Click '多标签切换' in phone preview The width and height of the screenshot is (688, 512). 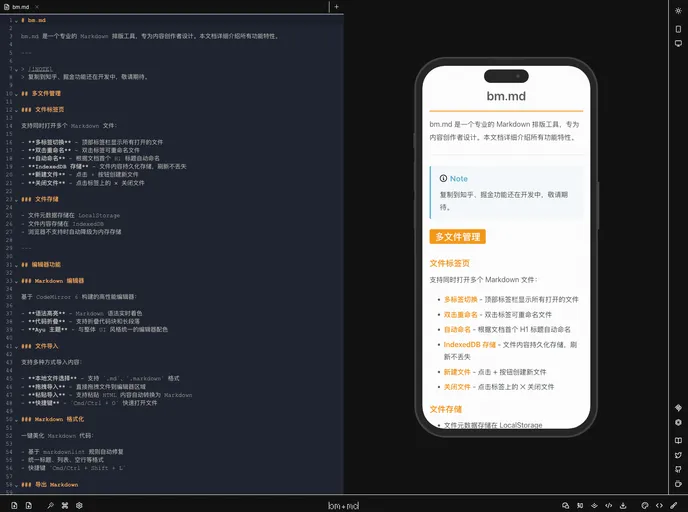click(x=460, y=299)
